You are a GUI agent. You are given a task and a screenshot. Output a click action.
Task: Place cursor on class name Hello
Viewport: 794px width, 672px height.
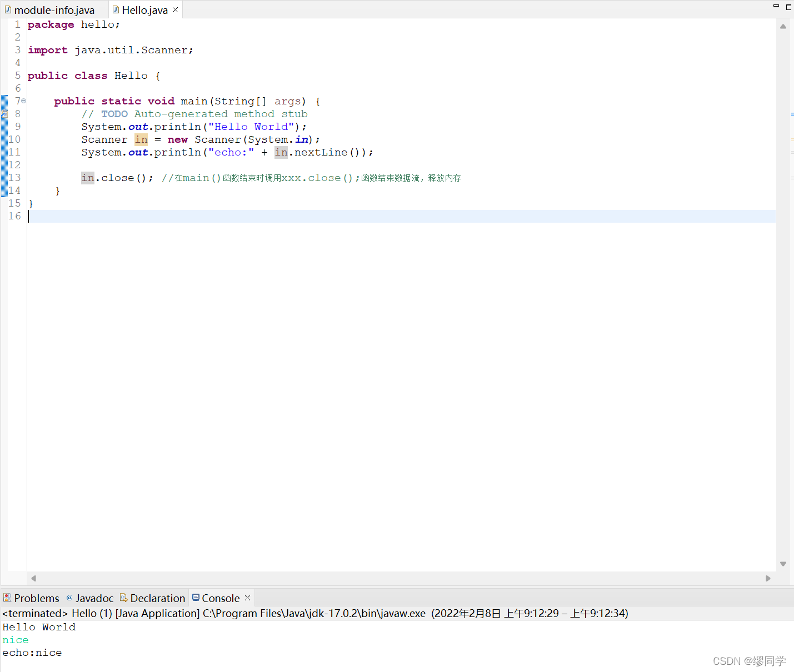[131, 76]
